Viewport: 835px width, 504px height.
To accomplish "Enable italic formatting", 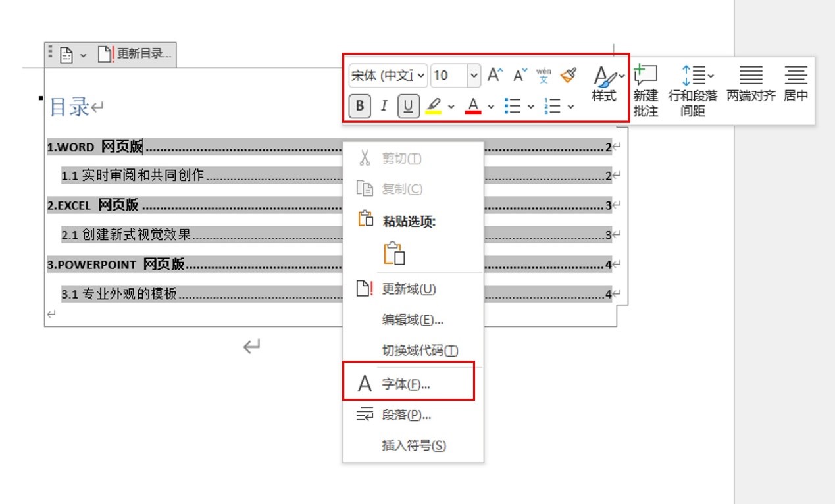I will click(x=385, y=105).
